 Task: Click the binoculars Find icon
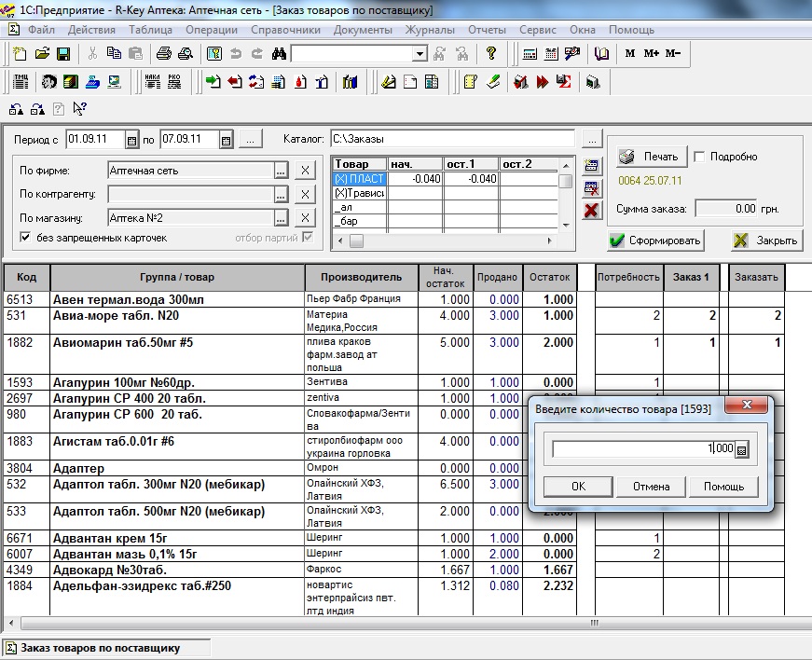click(x=278, y=54)
